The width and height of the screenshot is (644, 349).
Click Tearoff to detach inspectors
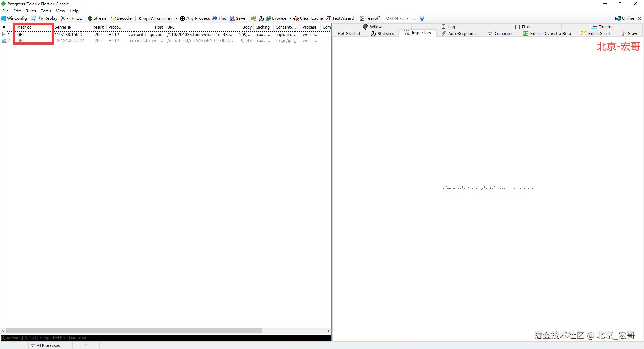click(370, 18)
